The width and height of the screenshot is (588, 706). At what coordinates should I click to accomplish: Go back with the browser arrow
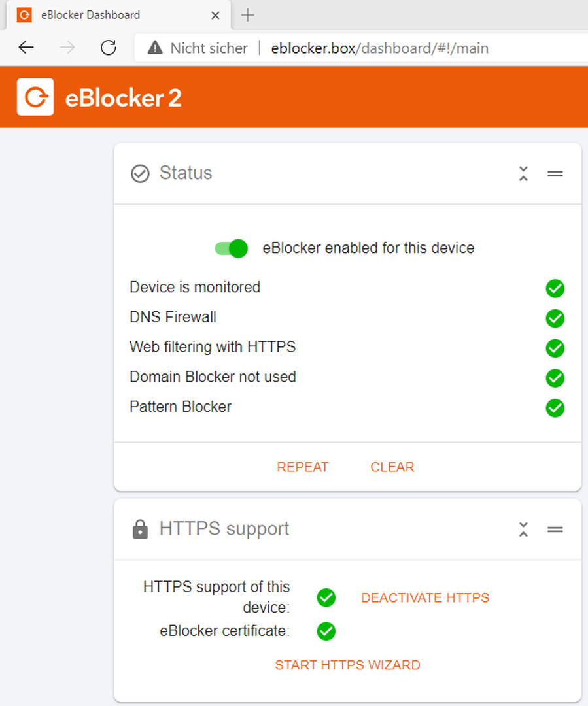[26, 47]
